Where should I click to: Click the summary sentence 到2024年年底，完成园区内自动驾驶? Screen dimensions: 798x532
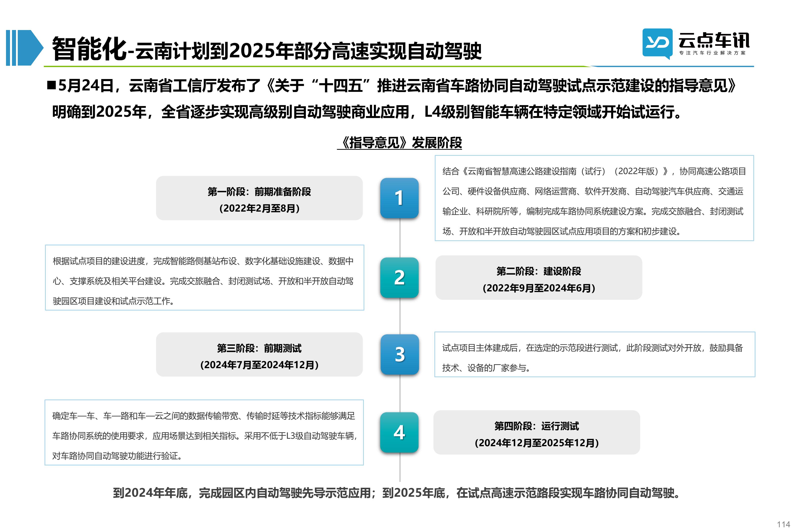397,493
